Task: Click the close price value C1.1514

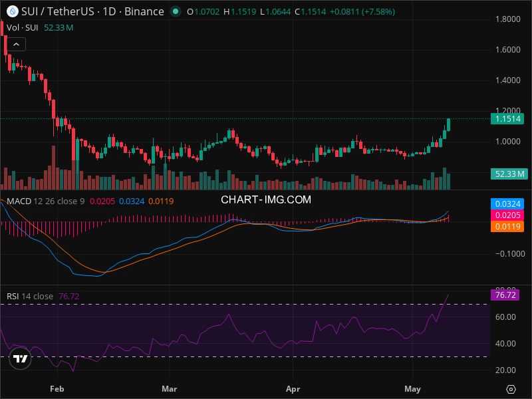Action: (310, 12)
